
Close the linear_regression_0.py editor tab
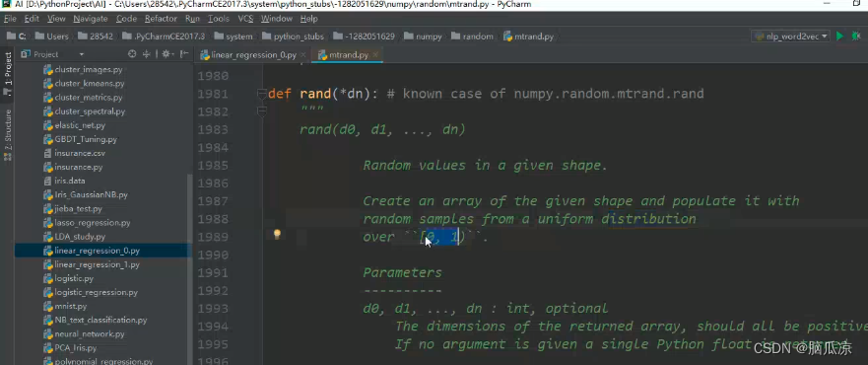(x=303, y=55)
